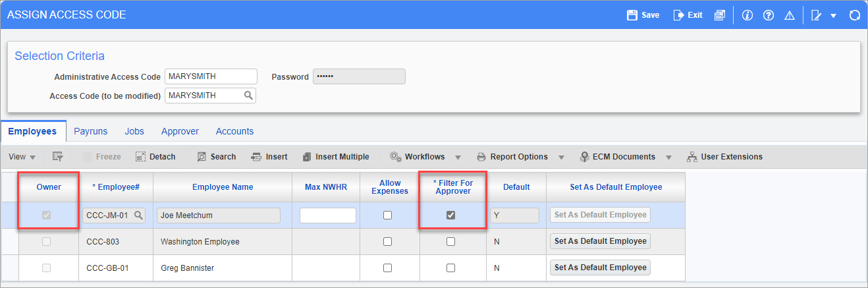This screenshot has height=288, width=868.
Task: Click the Access Code to be modified field
Action: tap(210, 96)
